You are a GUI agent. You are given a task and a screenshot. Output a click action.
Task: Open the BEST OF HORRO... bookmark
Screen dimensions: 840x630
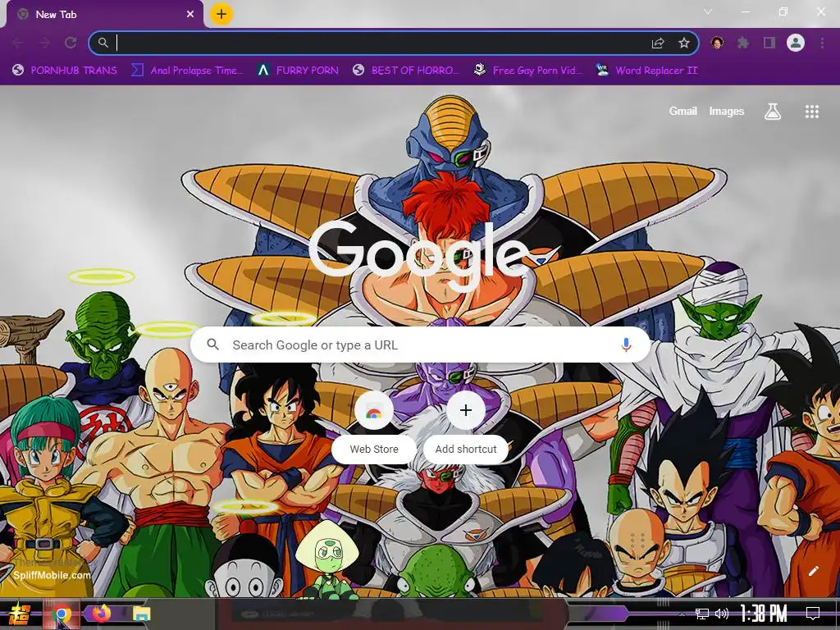[406, 71]
